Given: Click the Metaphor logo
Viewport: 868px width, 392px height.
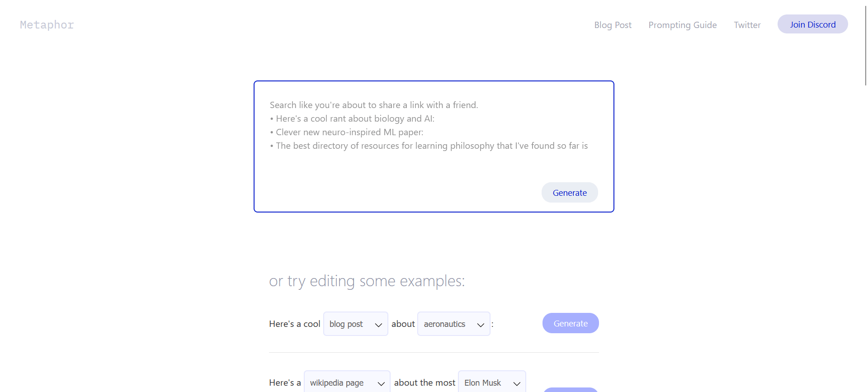Looking at the screenshot, I should click(47, 25).
